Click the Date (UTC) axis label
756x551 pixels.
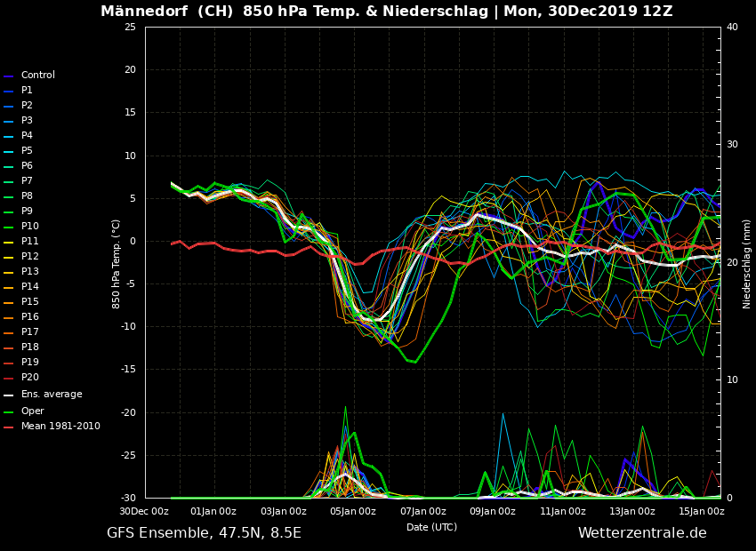(x=431, y=527)
